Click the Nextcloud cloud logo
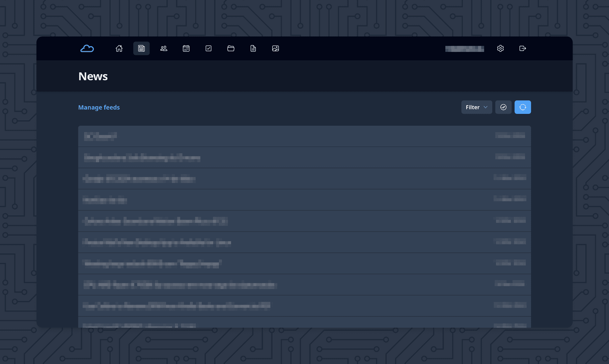This screenshot has width=609, height=364. pyautogui.click(x=87, y=48)
